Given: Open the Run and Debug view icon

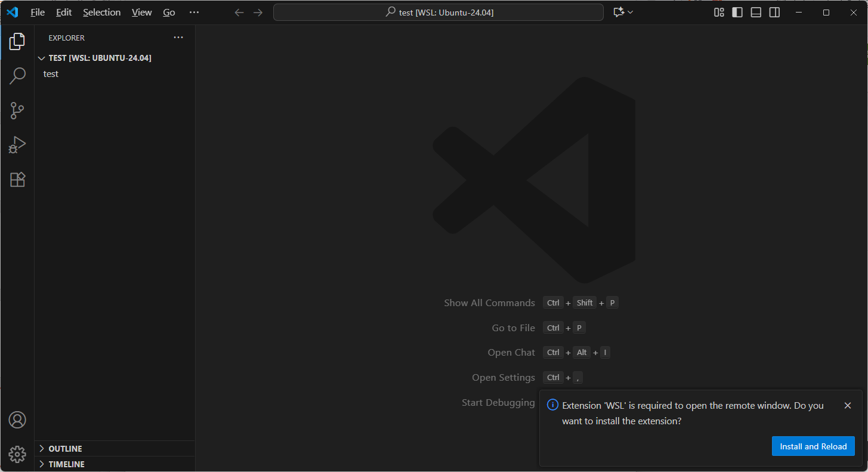Looking at the screenshot, I should click(x=17, y=145).
